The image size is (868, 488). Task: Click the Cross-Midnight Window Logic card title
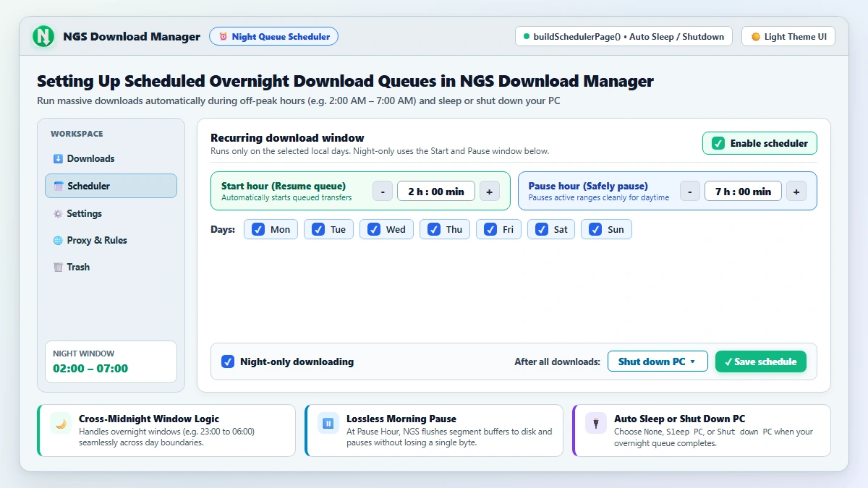pyautogui.click(x=149, y=419)
